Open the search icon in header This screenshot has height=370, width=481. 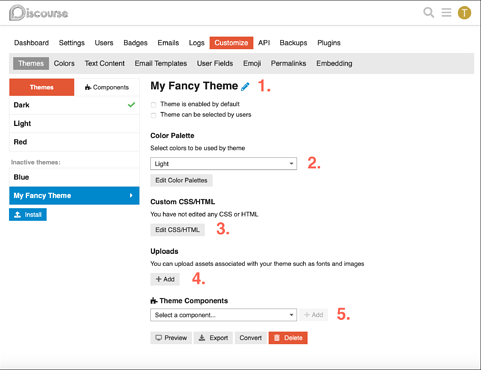pos(429,13)
